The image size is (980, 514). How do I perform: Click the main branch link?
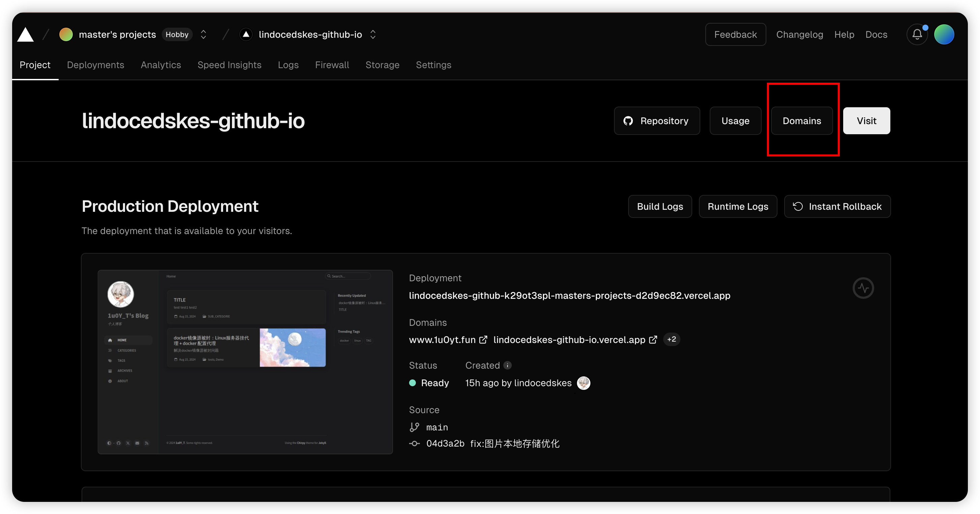click(437, 427)
